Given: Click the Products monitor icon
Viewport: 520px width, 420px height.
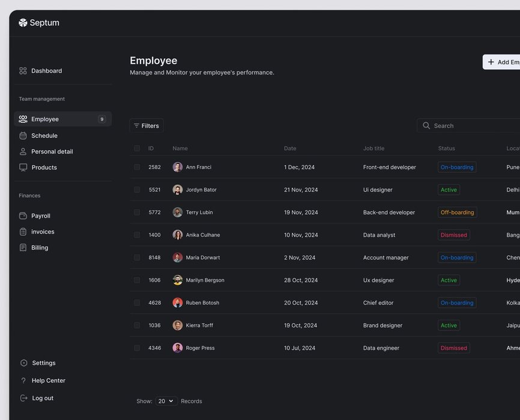Looking at the screenshot, I should [x=23, y=167].
